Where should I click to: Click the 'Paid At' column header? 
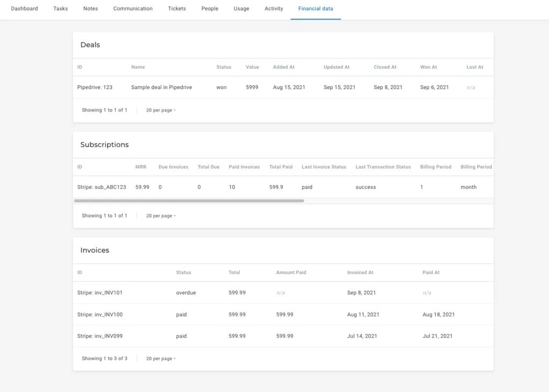click(431, 272)
